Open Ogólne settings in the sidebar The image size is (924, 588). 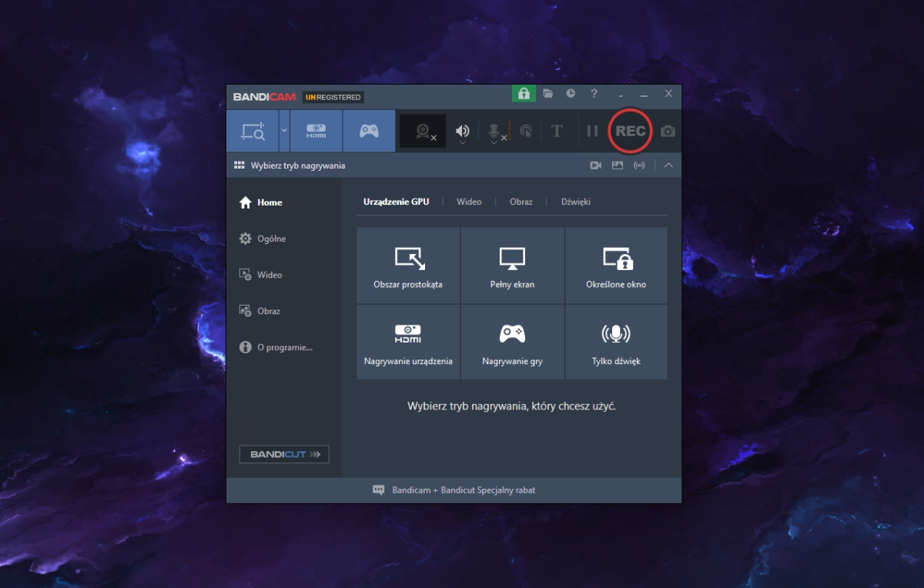pyautogui.click(x=263, y=239)
